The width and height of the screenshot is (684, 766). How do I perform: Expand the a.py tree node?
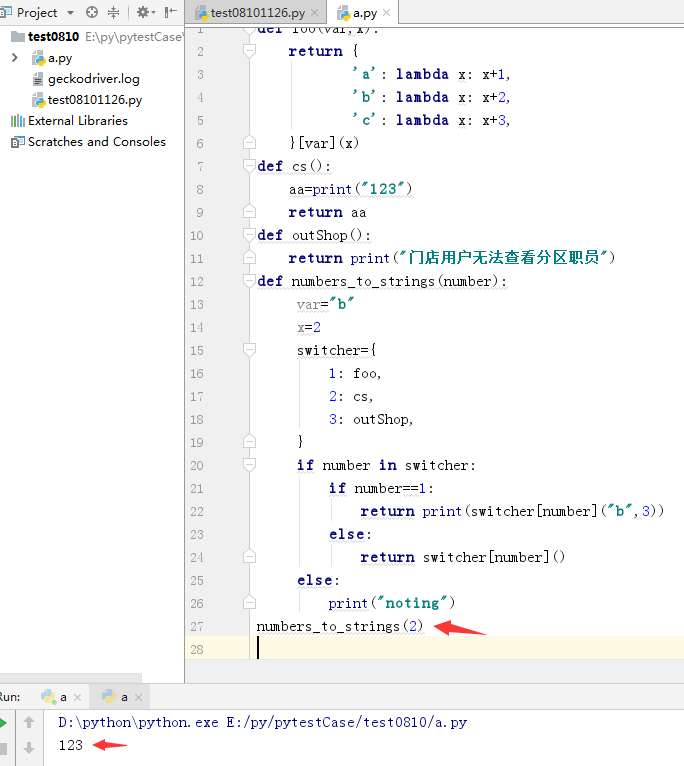(x=15, y=58)
